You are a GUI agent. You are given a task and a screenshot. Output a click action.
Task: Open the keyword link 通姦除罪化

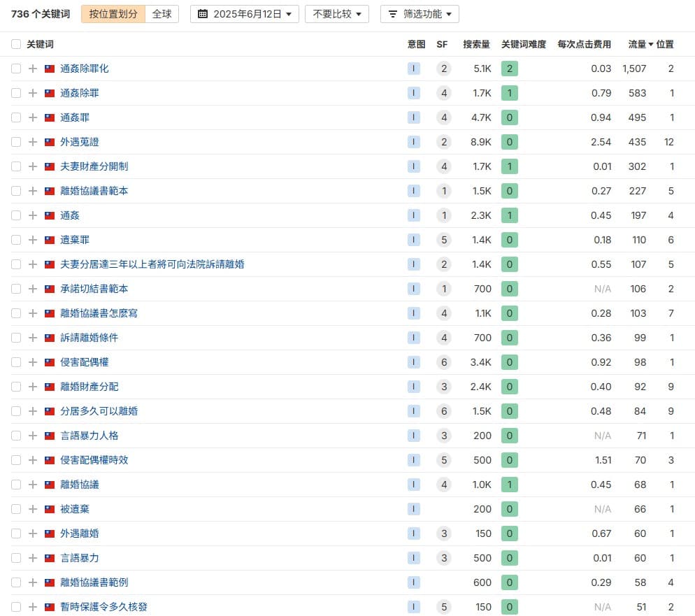coord(84,69)
